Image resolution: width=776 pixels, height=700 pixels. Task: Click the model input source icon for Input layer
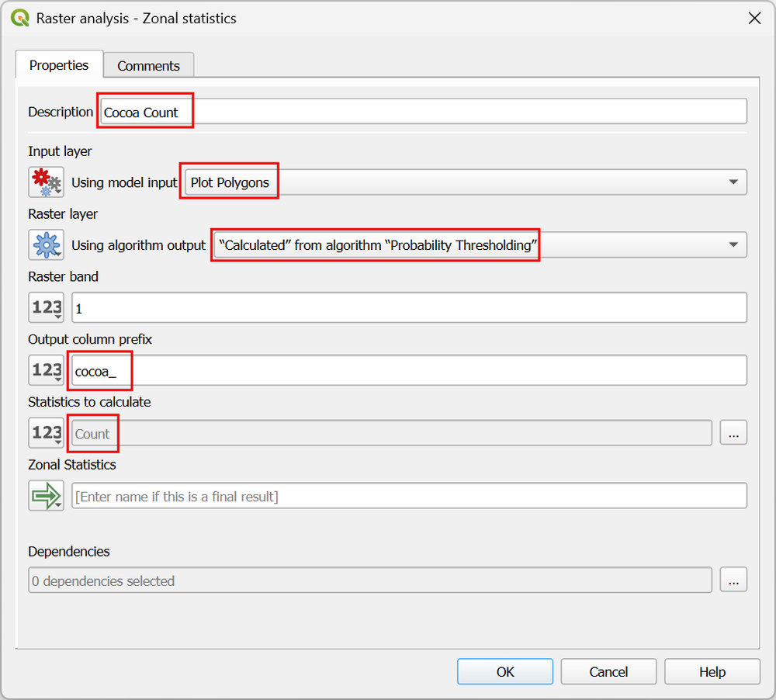[x=46, y=182]
